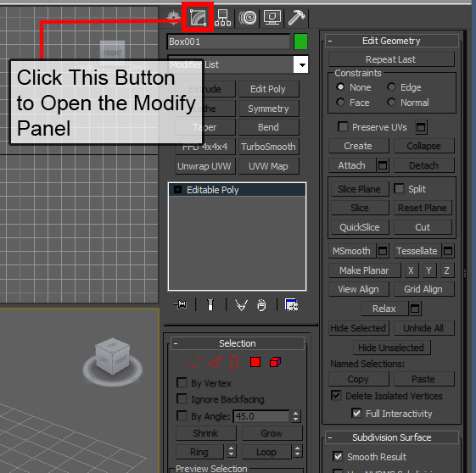Viewport: 476px width, 473px height.
Task: Select Polygon sub-object level icon
Action: [255, 362]
